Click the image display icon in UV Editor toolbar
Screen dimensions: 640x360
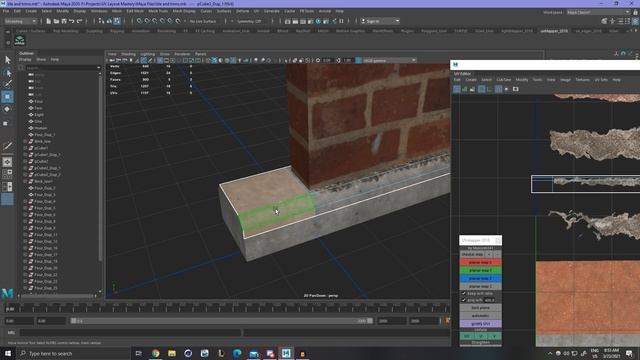tap(472, 89)
